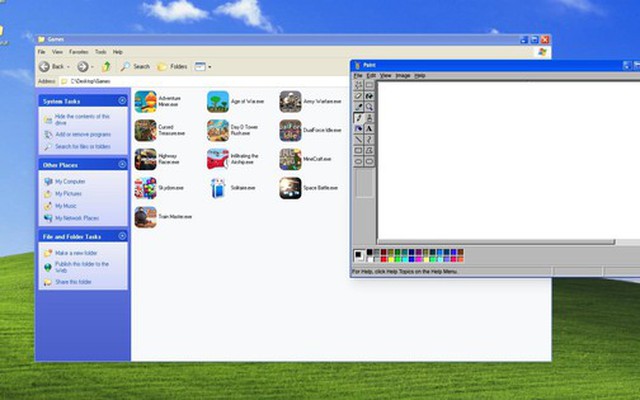Select the Space Battle.exe game icon
Screen dimensions: 640x400
[x=290, y=188]
